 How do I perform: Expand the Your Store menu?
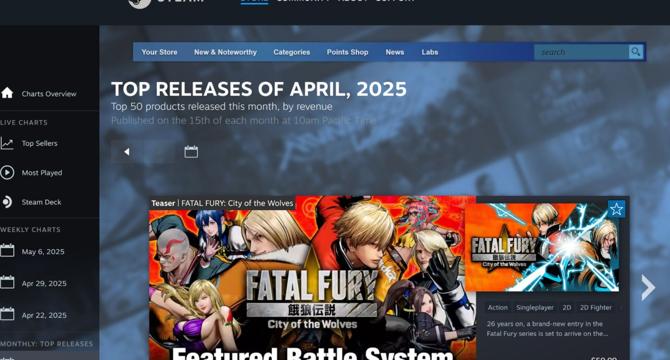click(159, 52)
